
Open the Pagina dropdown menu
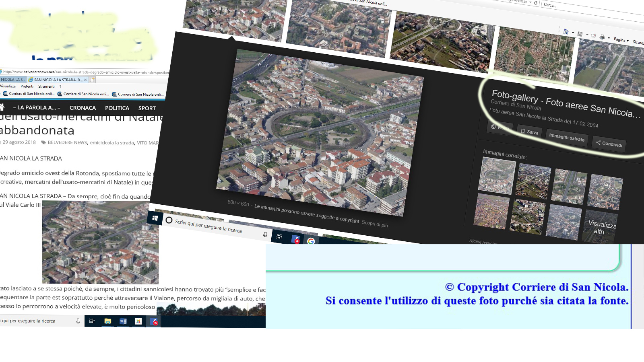click(x=621, y=40)
